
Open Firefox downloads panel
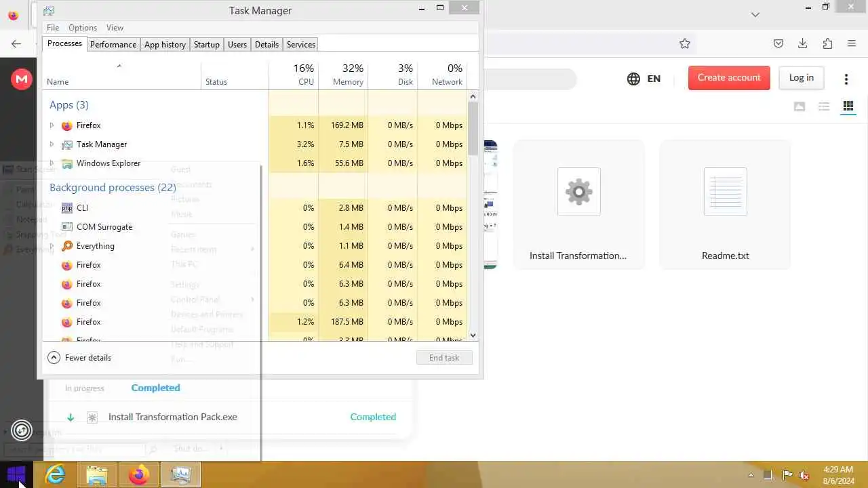tap(803, 43)
